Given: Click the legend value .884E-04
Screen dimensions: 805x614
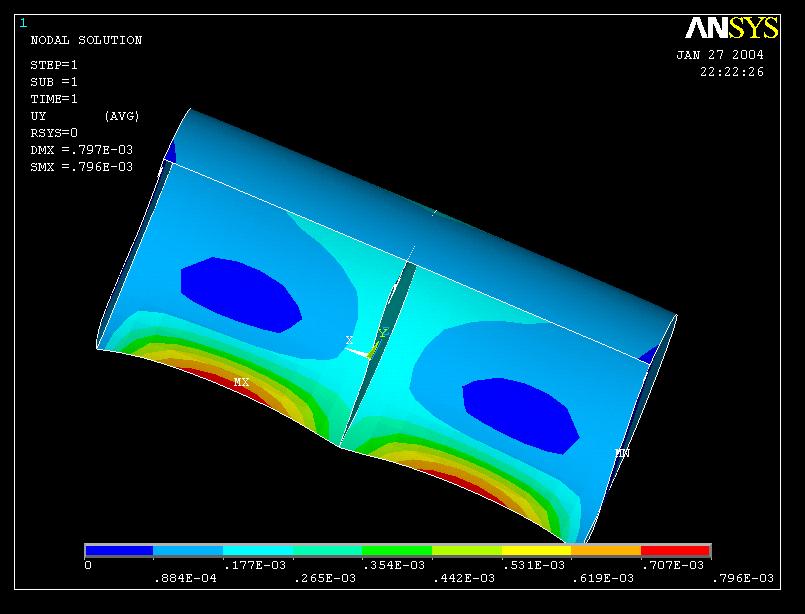Looking at the screenshot, I should click(185, 579).
